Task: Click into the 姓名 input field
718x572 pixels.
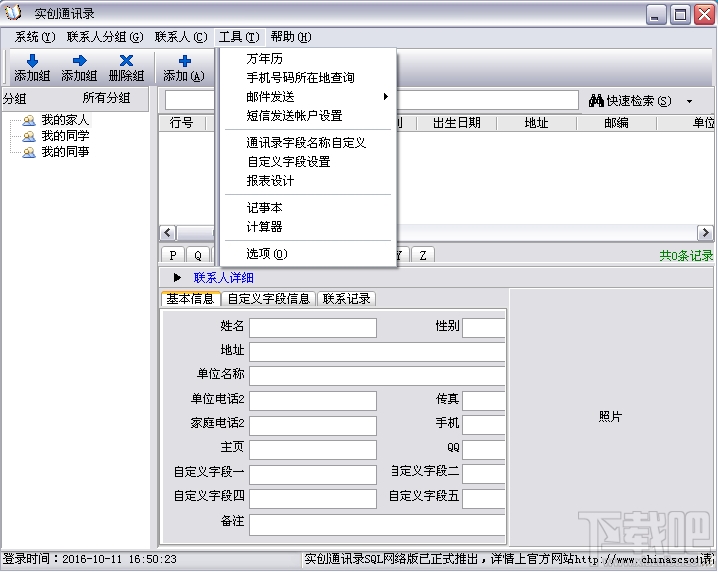Action: (x=313, y=328)
